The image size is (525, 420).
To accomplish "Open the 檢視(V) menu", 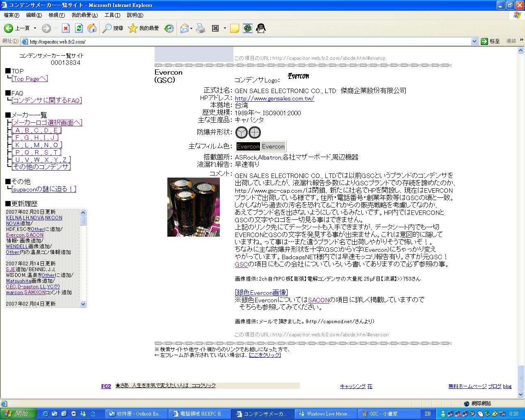I will coord(57,15).
